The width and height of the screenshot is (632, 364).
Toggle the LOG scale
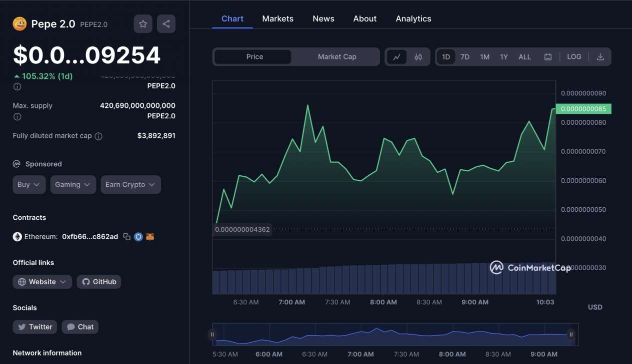tap(574, 57)
